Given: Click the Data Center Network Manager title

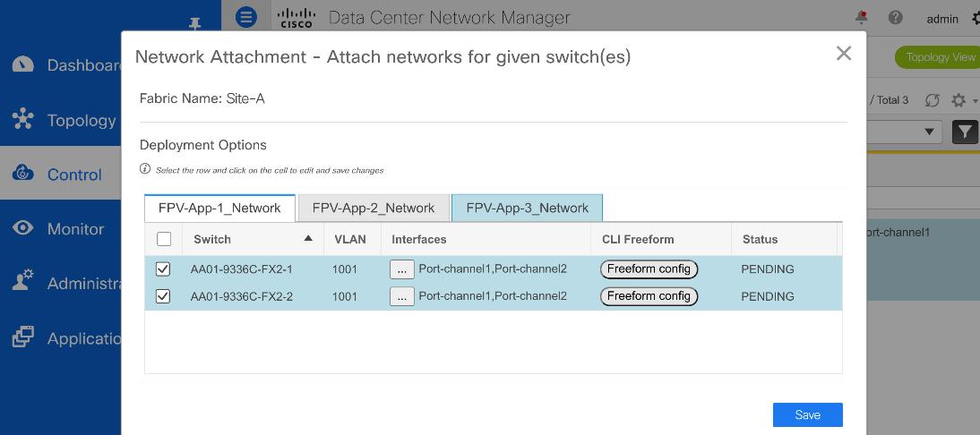Looking at the screenshot, I should pos(449,18).
